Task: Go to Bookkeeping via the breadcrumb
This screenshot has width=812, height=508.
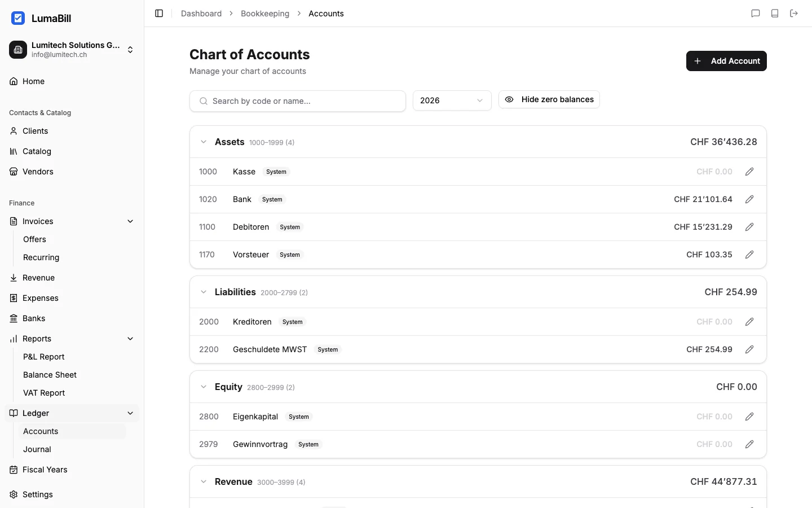Action: point(265,13)
